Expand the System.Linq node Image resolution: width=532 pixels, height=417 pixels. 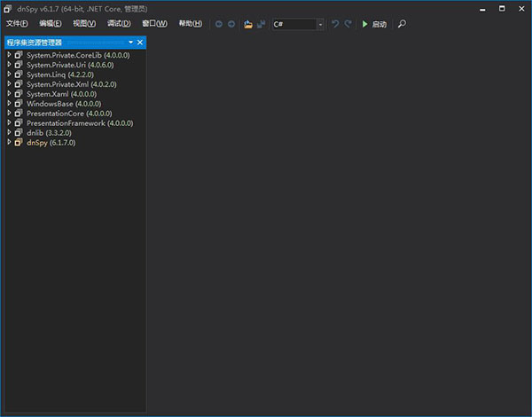pos(9,74)
